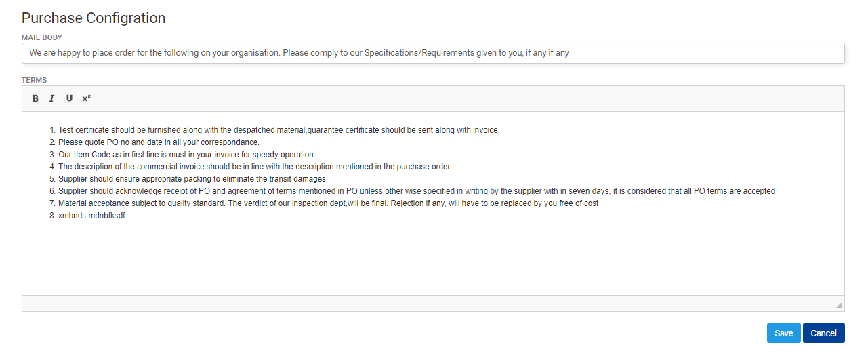
Task: Place cursor in term 2 about quoting PO no
Action: pos(159,142)
